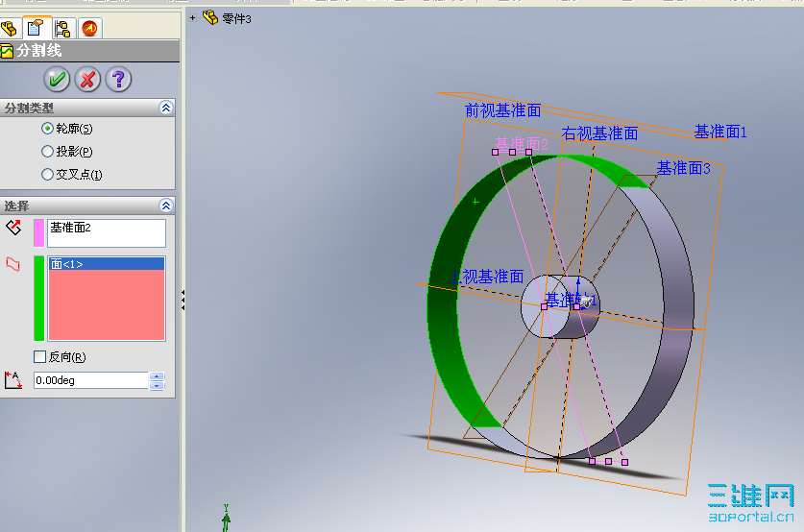Click the 基准面2 label in viewport
Viewport: 804px width, 532px height.
tap(521, 144)
